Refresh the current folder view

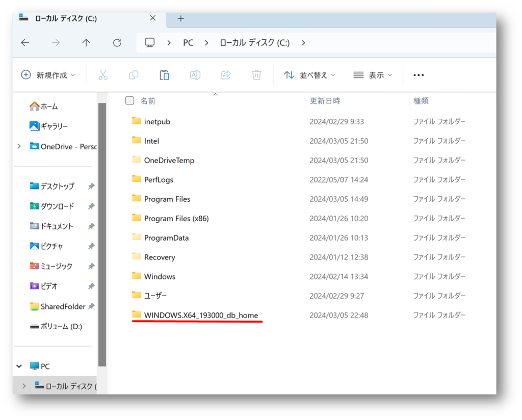pos(117,43)
